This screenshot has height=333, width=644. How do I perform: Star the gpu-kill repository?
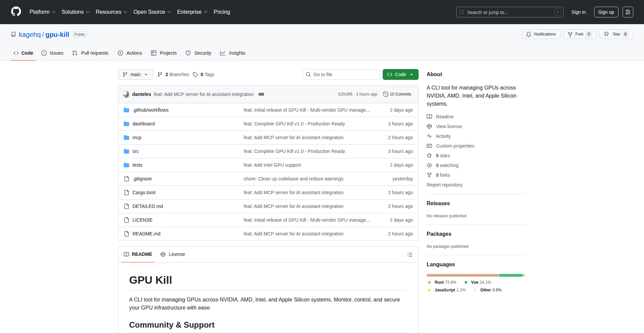click(616, 34)
